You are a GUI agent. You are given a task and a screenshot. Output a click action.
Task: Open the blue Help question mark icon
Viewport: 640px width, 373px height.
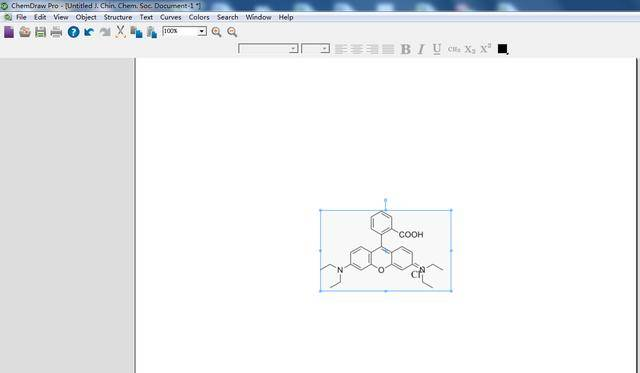click(73, 32)
